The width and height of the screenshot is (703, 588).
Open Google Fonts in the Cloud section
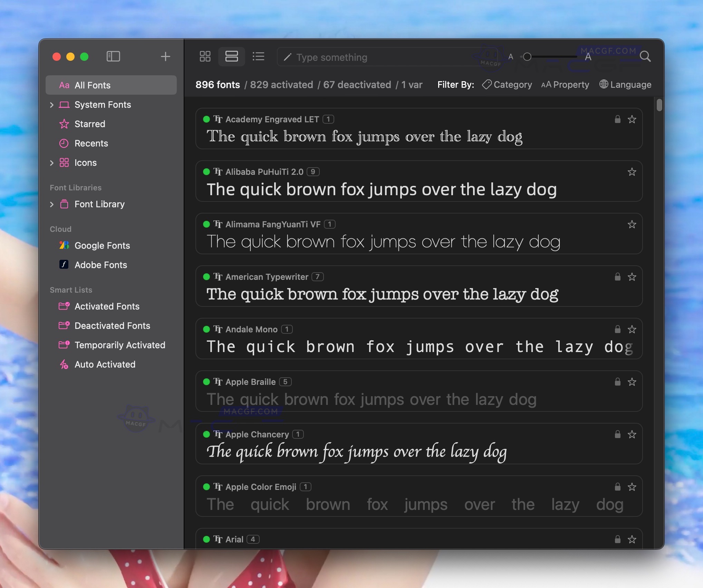102,245
